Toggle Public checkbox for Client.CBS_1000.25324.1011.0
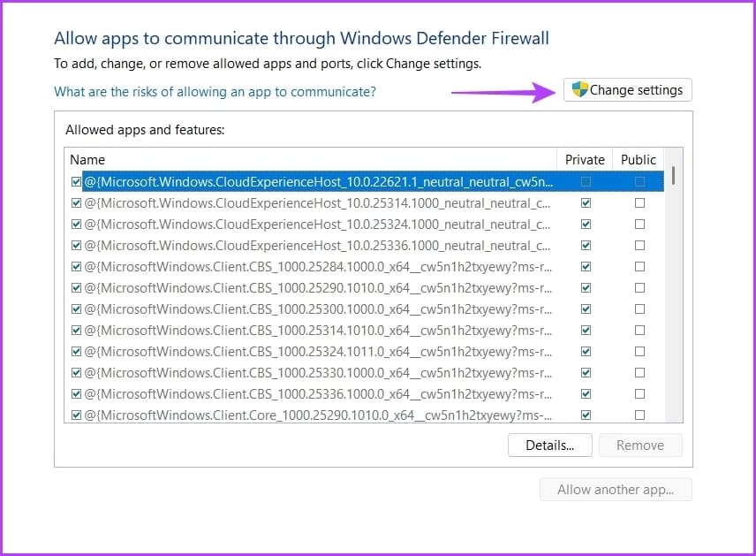 coord(639,351)
